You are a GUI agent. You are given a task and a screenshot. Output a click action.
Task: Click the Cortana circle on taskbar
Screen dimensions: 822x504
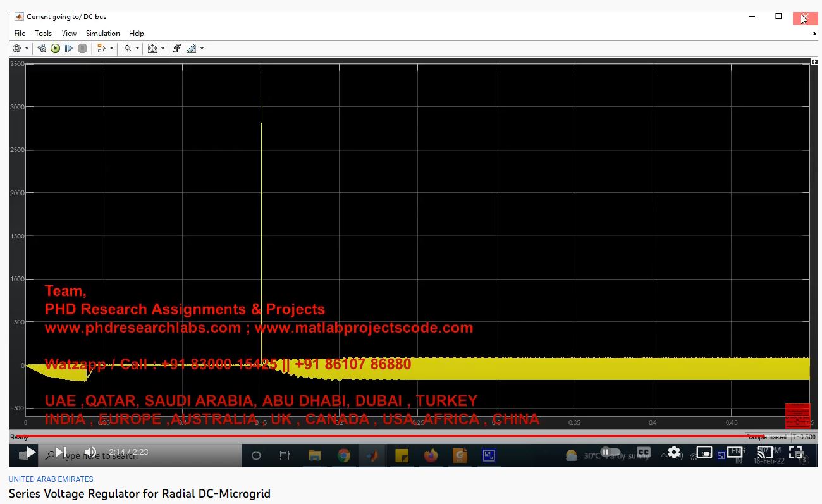pos(256,455)
